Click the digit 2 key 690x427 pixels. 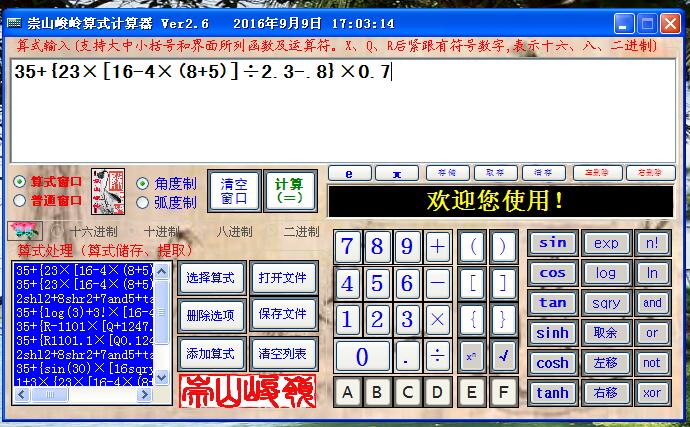(x=377, y=319)
